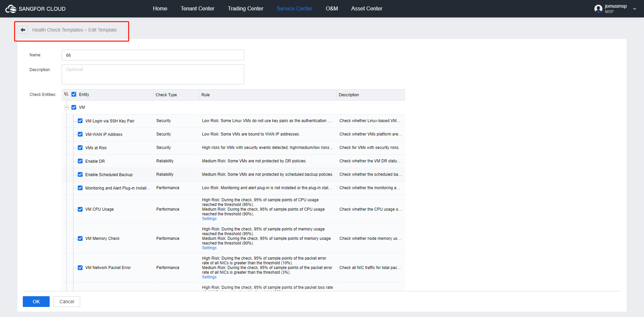The width and height of the screenshot is (644, 317).
Task: Select the Enable Scheduled Backup row label
Action: click(x=109, y=175)
